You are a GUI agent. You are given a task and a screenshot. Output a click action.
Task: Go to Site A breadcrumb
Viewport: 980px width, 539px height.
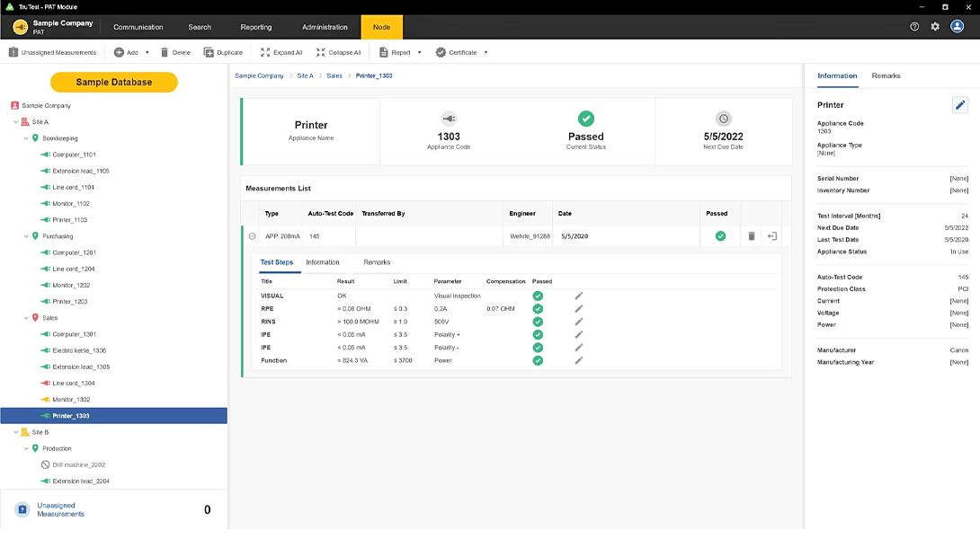305,75
